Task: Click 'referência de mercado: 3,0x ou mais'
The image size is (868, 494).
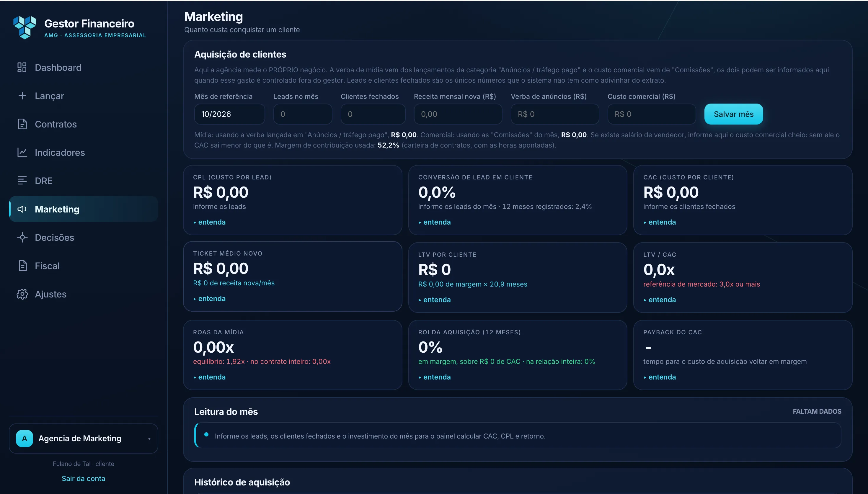Action: pos(701,284)
